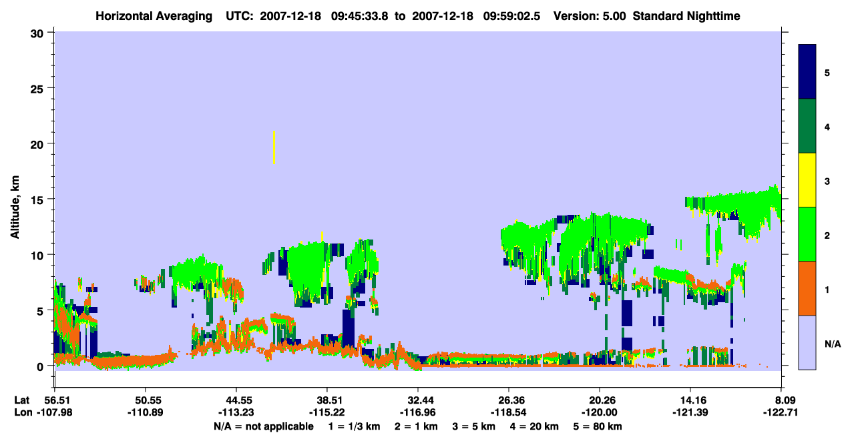Click the longitude value '-121.39'
This screenshot has height=445, width=868.
(690, 412)
